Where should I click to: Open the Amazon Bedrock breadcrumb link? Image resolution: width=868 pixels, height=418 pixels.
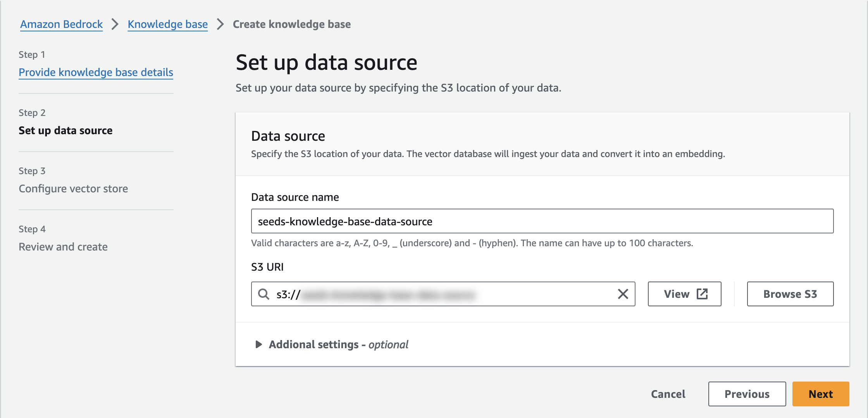[61, 24]
